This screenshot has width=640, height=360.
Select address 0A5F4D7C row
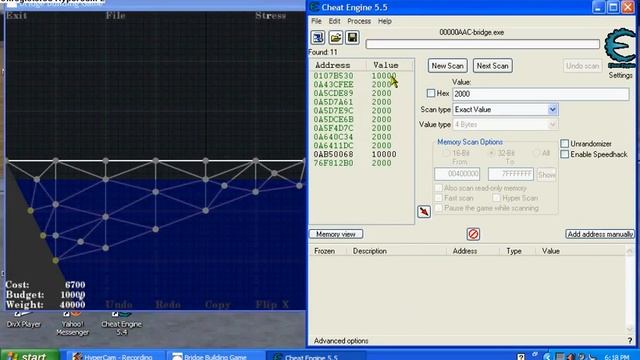[362, 128]
